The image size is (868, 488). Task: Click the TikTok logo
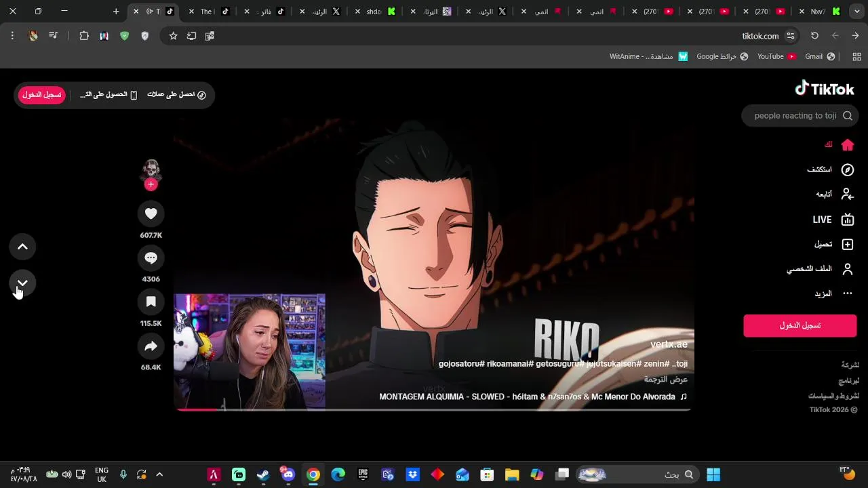(825, 89)
